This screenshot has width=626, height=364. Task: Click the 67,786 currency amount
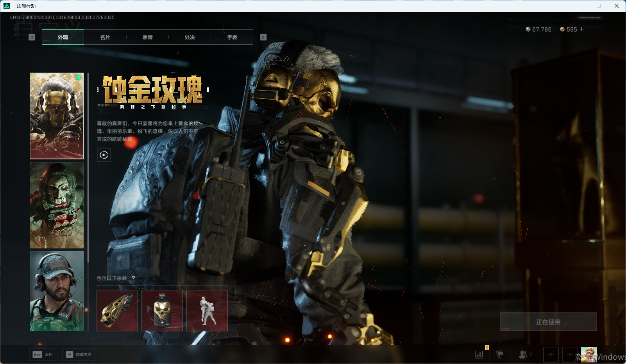(542, 29)
